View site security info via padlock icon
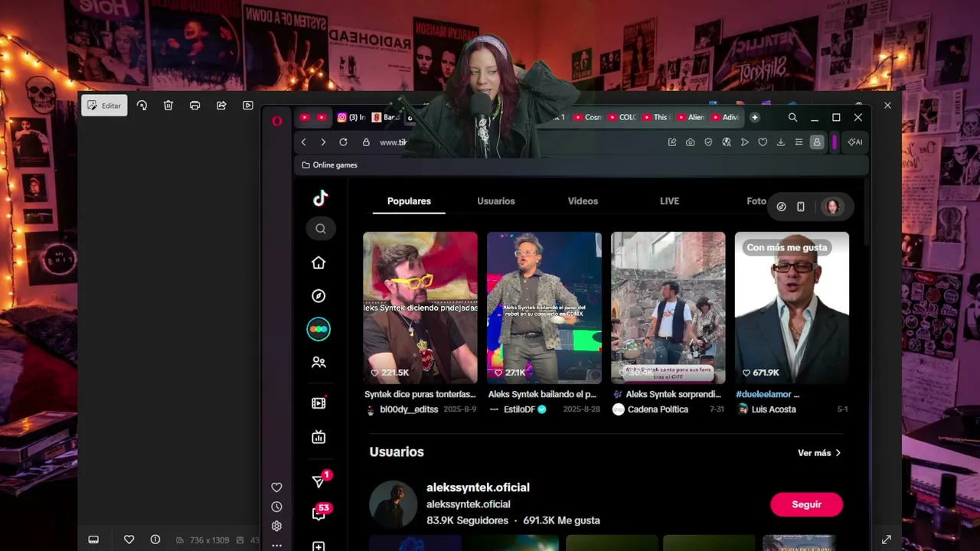980x551 pixels. pos(366,142)
